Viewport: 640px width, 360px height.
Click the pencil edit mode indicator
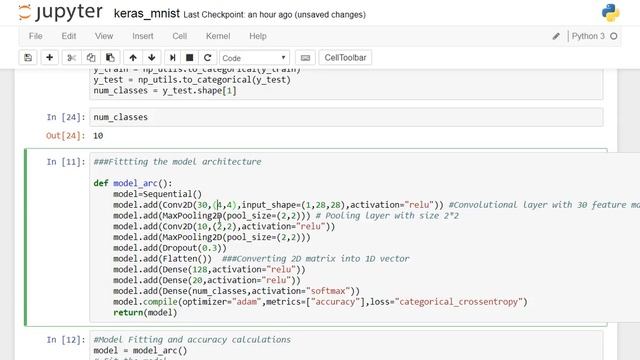tap(556, 36)
